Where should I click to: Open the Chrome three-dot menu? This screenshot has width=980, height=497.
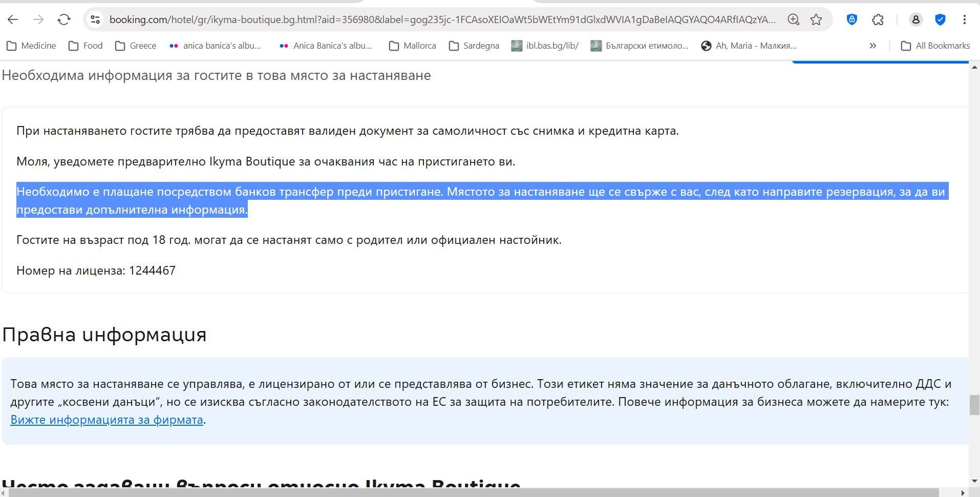click(x=964, y=19)
